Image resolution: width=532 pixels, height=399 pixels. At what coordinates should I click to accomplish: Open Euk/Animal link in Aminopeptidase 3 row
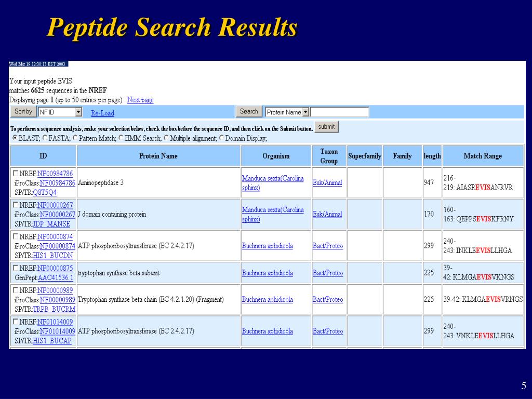(327, 182)
